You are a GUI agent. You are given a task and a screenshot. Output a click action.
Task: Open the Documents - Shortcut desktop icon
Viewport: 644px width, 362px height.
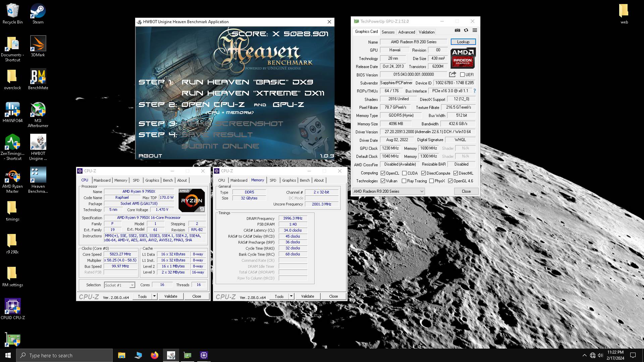click(x=12, y=49)
